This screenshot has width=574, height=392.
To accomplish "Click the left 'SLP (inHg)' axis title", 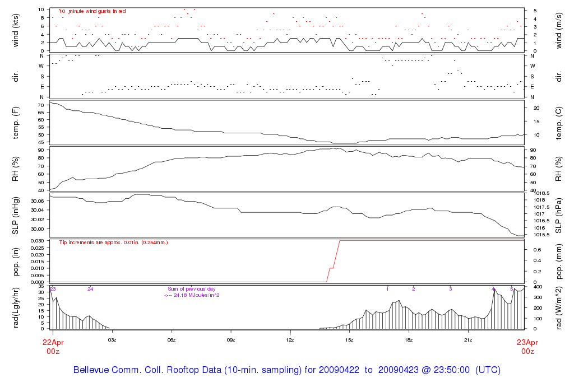I will coord(15,216).
